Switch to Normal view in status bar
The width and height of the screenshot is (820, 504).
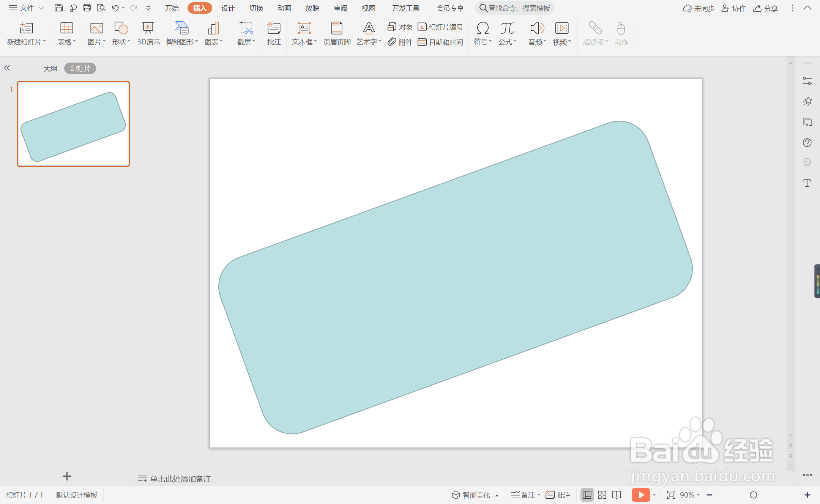pos(587,495)
